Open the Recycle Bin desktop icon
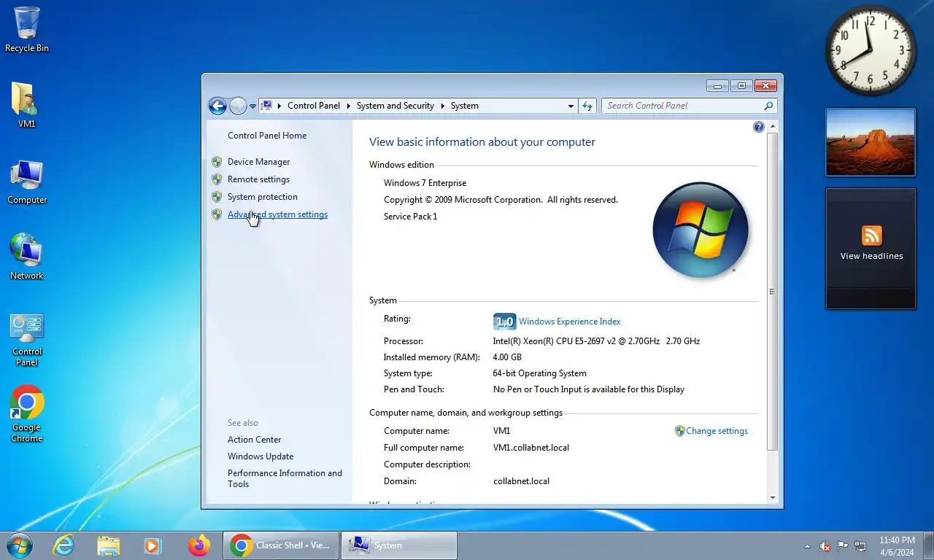The image size is (934, 560). [27, 29]
